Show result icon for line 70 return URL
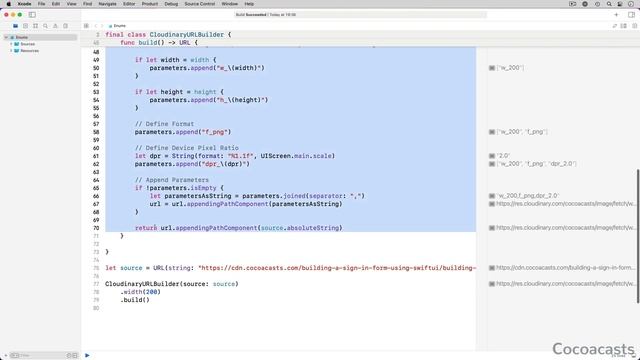 pyautogui.click(x=492, y=228)
